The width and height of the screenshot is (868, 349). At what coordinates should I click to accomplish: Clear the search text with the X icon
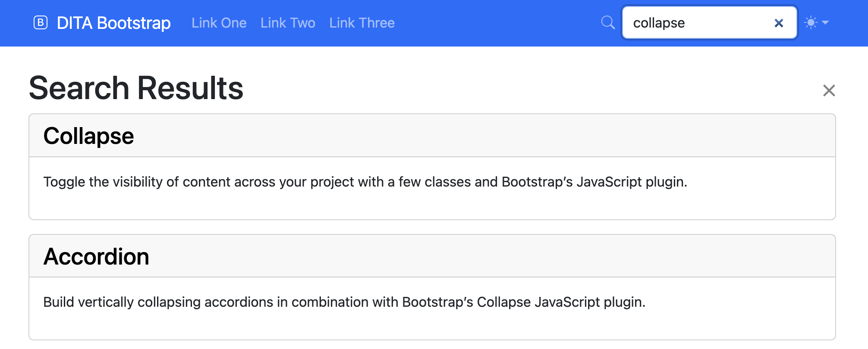click(779, 23)
